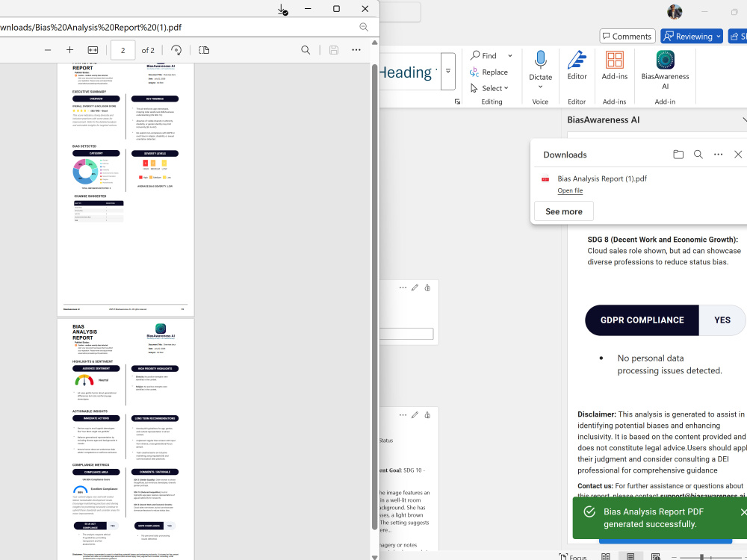Click the second comment card more options
747x560 pixels.
pos(403,414)
